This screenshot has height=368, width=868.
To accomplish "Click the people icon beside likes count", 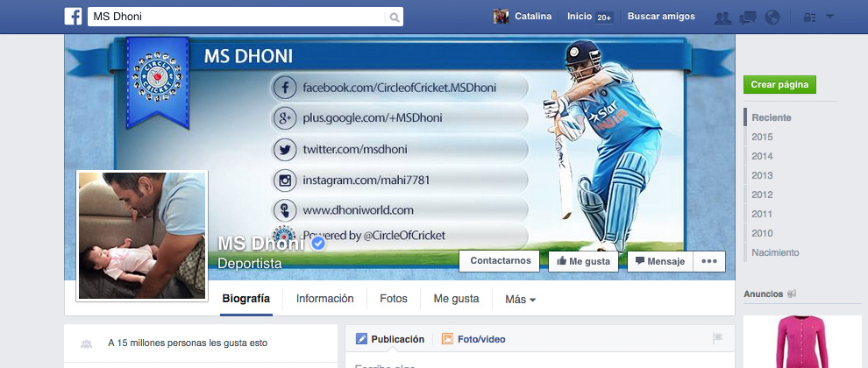I will click(x=86, y=343).
